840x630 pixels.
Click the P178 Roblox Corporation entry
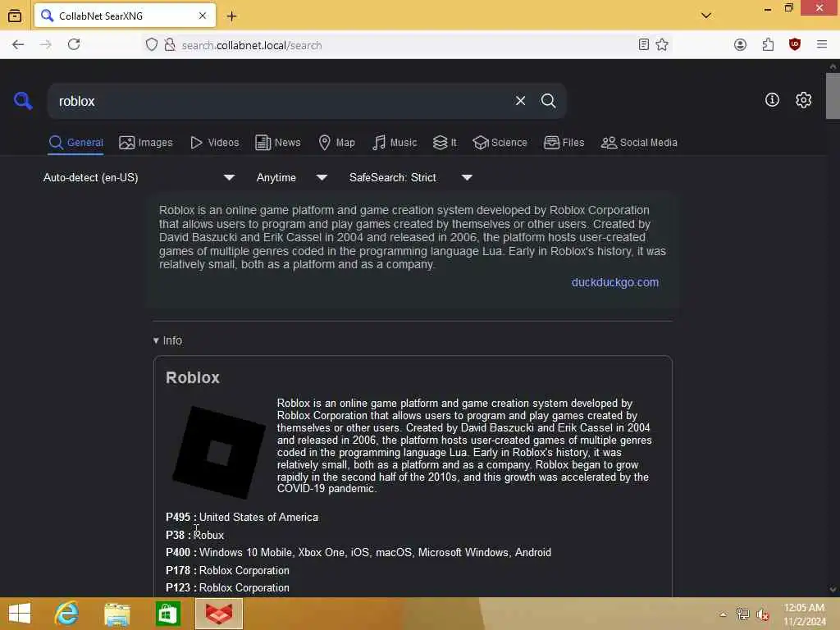(227, 570)
